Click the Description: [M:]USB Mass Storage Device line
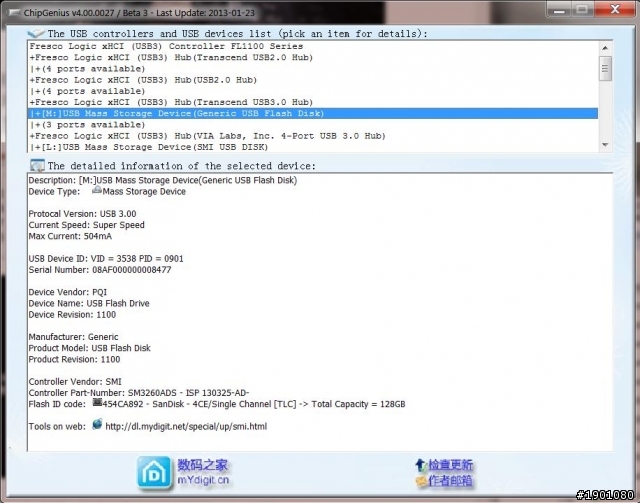The width and height of the screenshot is (640, 503). click(163, 180)
